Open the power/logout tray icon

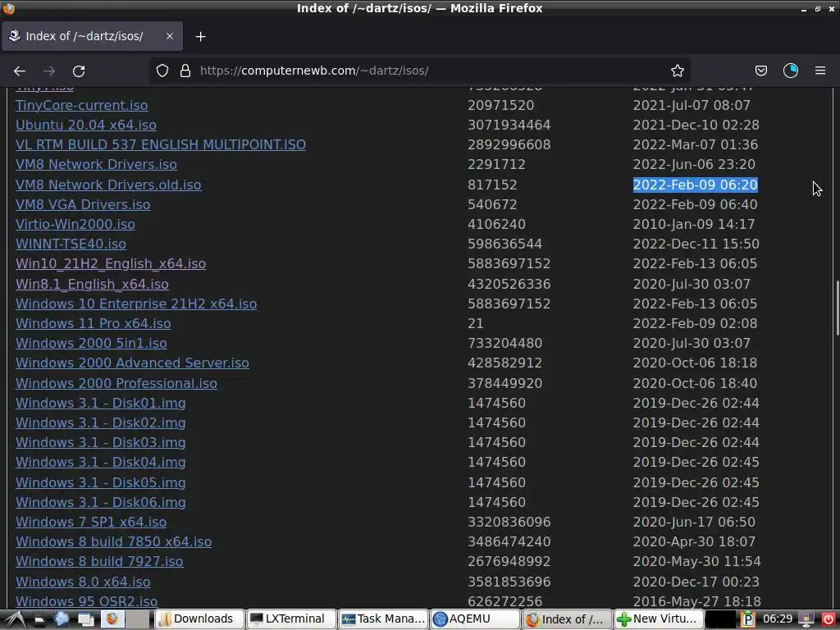(x=828, y=619)
